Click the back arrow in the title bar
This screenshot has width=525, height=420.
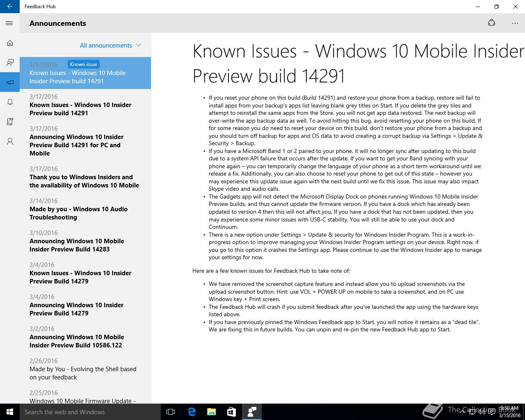10,7
